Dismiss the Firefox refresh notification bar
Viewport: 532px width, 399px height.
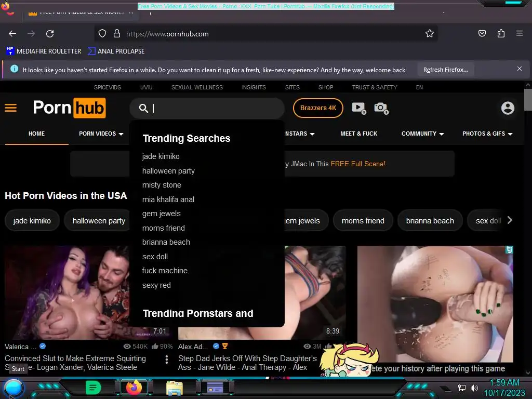coord(519,69)
